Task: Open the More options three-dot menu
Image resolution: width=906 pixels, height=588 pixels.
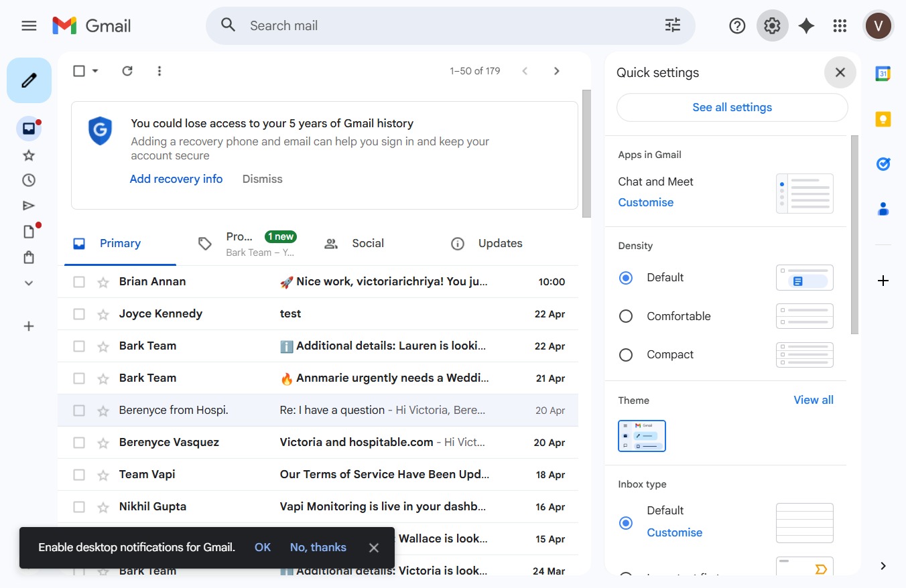Action: [x=159, y=71]
